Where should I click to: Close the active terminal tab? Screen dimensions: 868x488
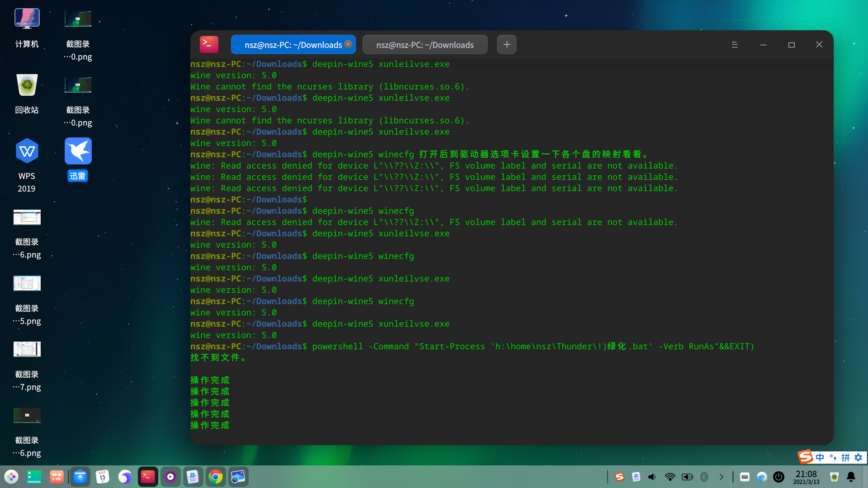pyautogui.click(x=348, y=44)
